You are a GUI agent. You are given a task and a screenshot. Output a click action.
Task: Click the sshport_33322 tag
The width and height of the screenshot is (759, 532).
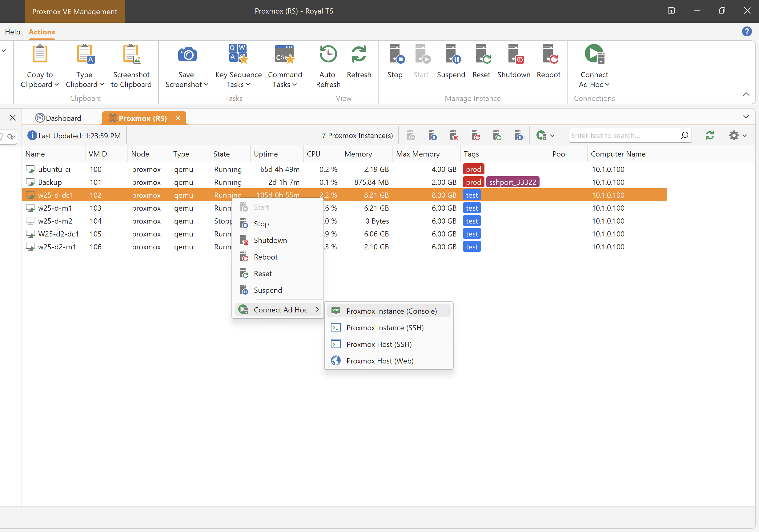513,182
